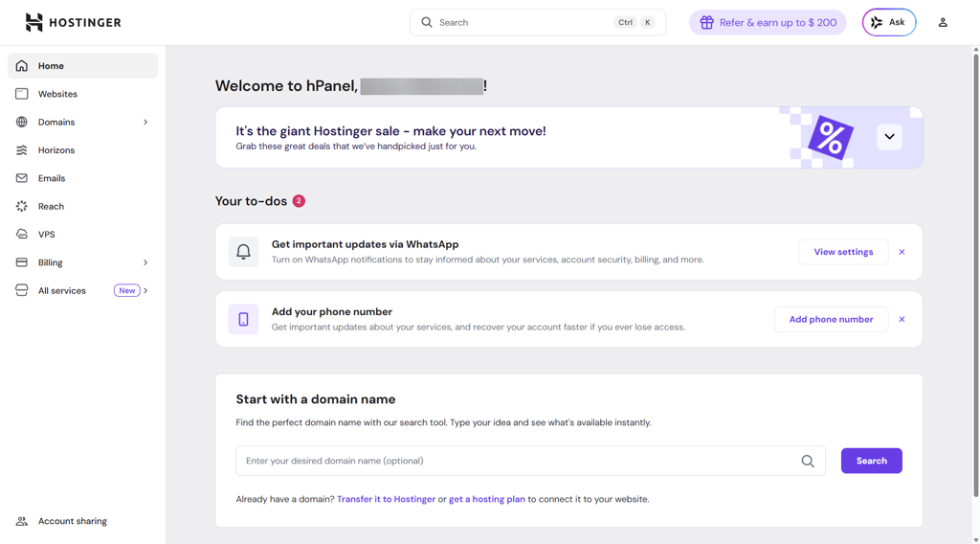Click the gift icon in refer banner
The height and width of the screenshot is (544, 980).
click(x=707, y=23)
